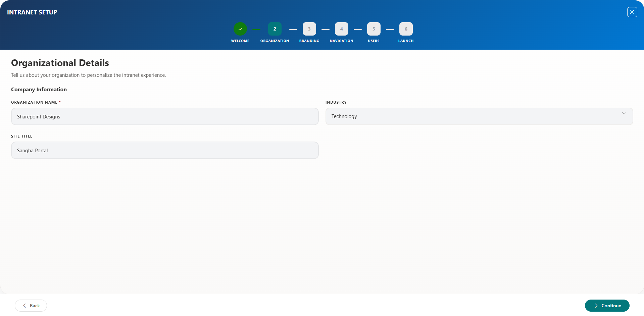
Task: Click the Site Title input field
Action: click(x=165, y=150)
